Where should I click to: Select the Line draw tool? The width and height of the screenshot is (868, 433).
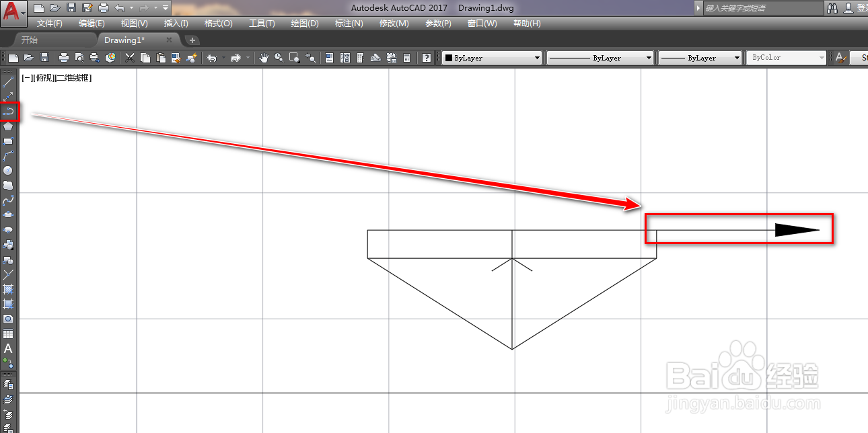point(8,82)
